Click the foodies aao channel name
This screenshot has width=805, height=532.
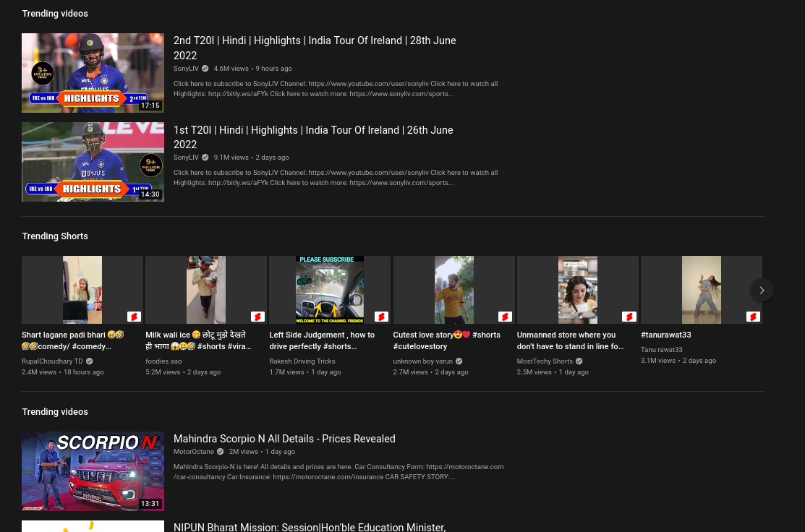click(163, 361)
